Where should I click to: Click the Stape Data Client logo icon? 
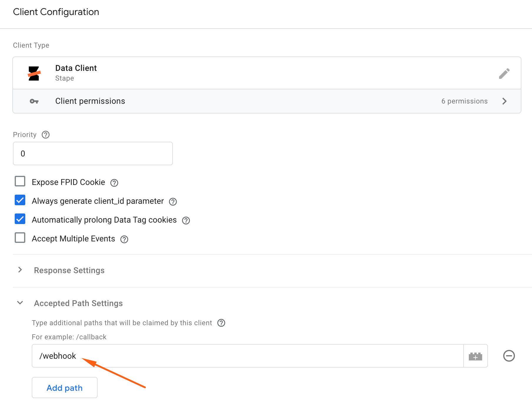(34, 74)
